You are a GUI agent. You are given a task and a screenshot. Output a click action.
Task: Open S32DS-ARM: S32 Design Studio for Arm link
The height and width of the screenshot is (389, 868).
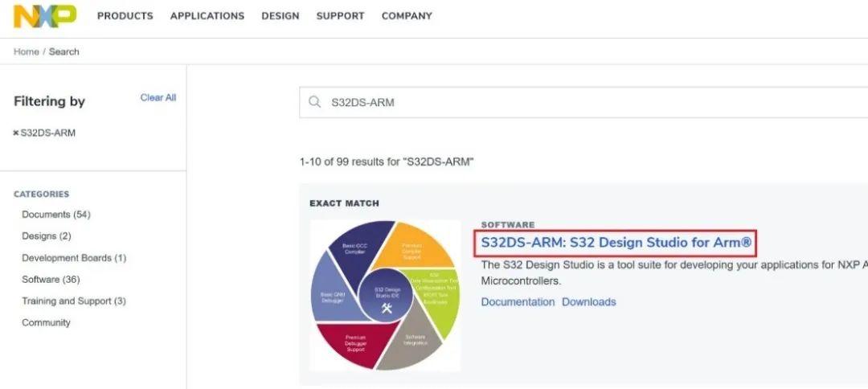[615, 242]
